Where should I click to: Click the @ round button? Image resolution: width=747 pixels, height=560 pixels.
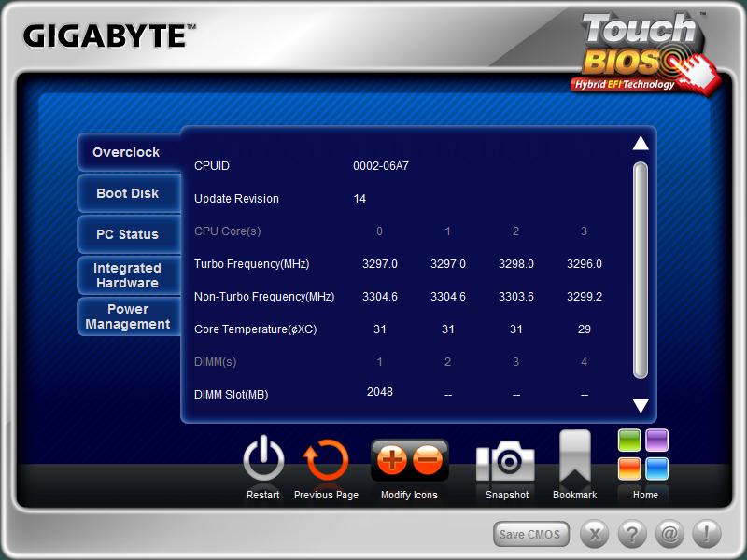click(x=669, y=534)
